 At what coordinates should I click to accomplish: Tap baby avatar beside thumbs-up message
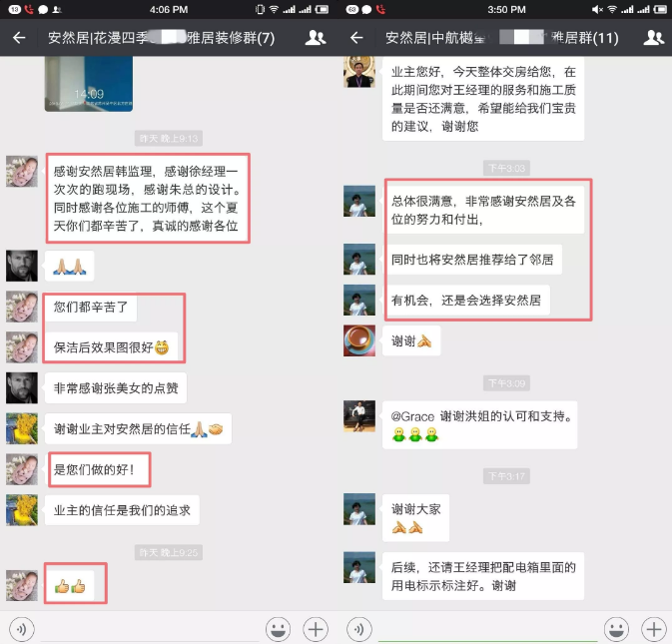coord(22,585)
